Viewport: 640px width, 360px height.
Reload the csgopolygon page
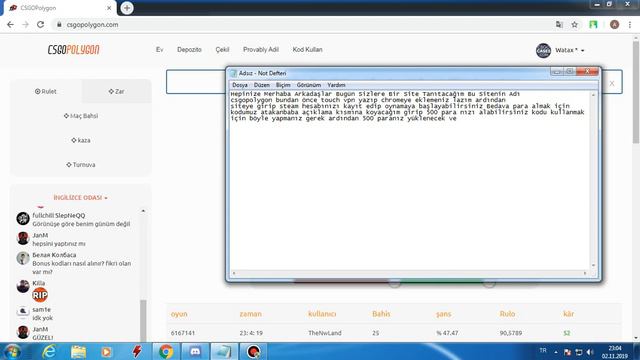pos(40,24)
